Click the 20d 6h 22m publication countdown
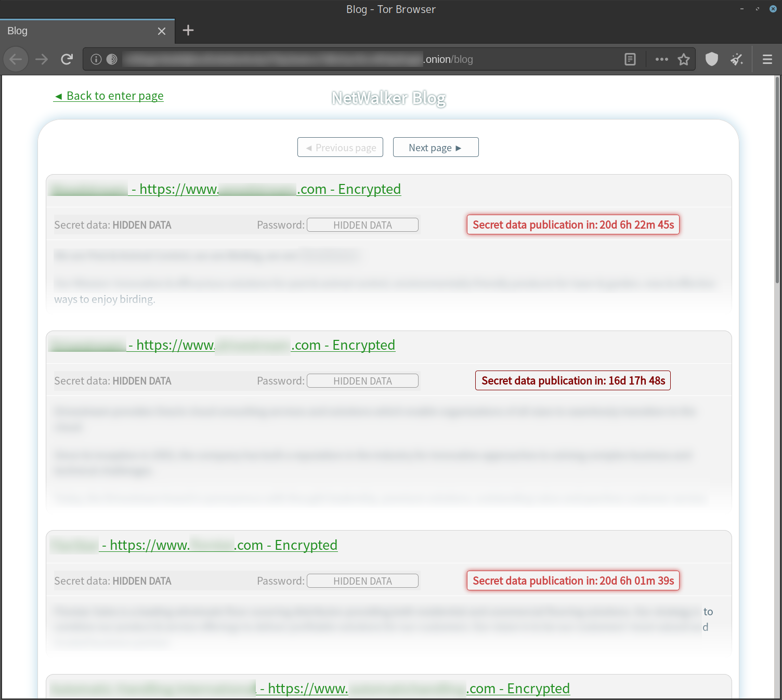Image resolution: width=782 pixels, height=700 pixels. 573,224
